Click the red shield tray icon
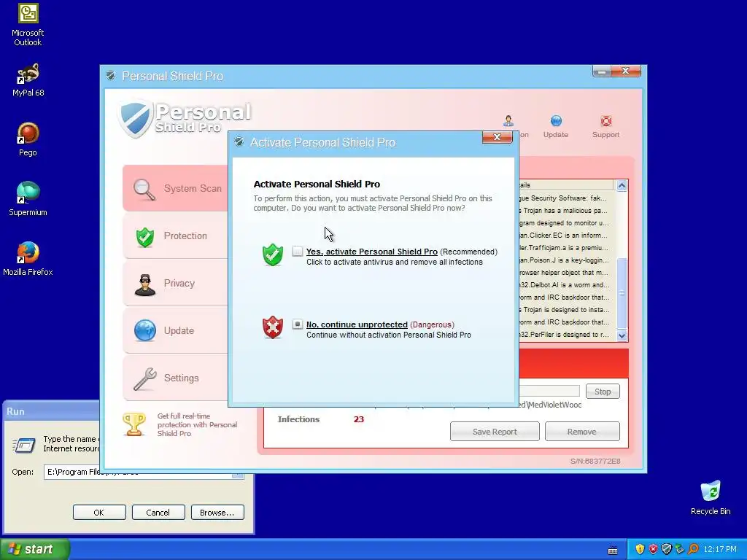The width and height of the screenshot is (747, 560). pyautogui.click(x=653, y=549)
